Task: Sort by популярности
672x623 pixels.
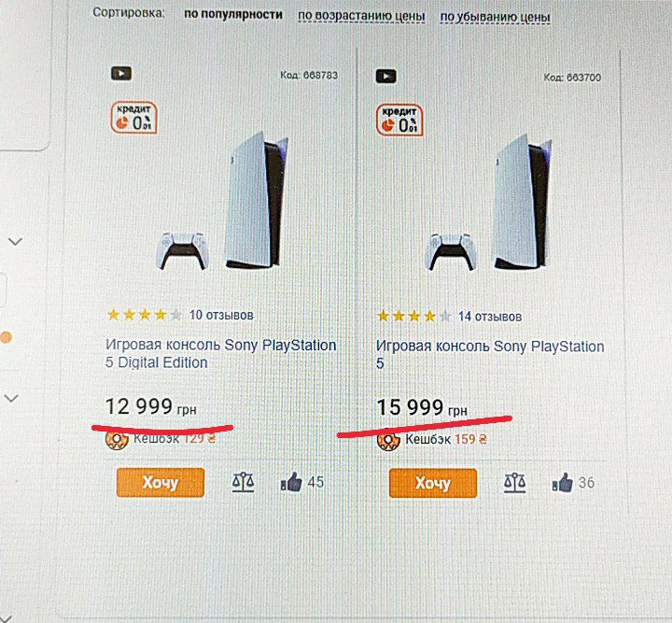Action: 233,14
